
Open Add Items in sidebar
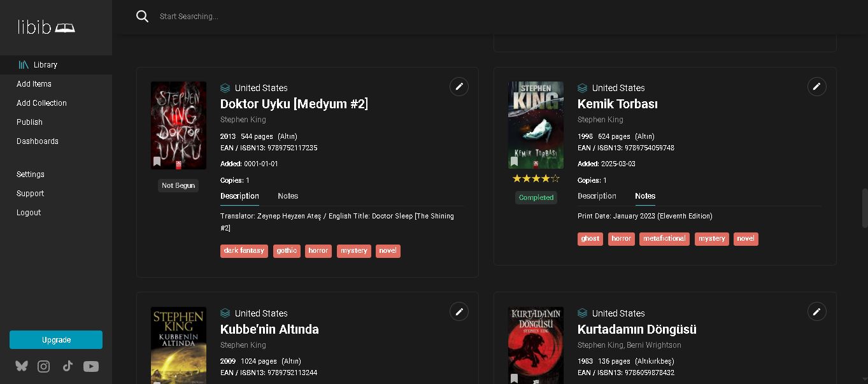34,84
